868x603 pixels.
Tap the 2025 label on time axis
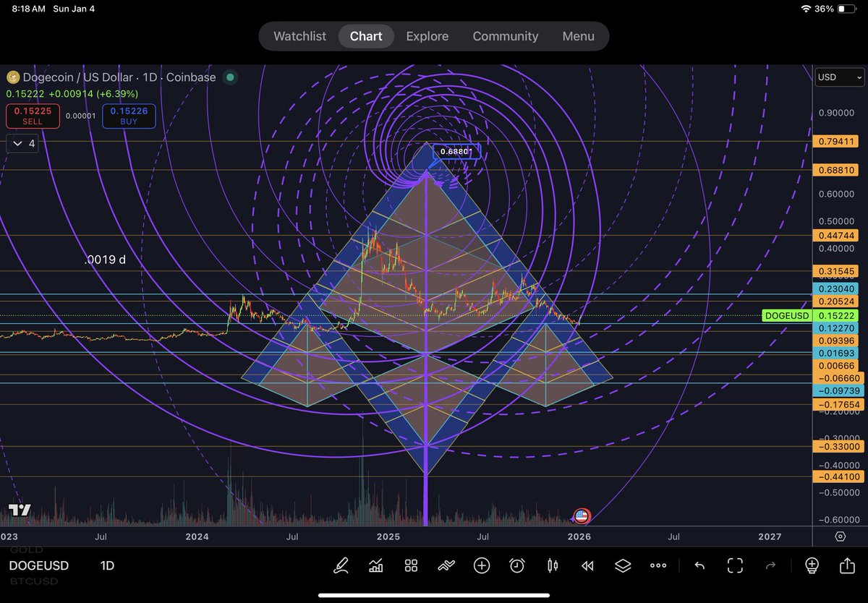point(388,536)
